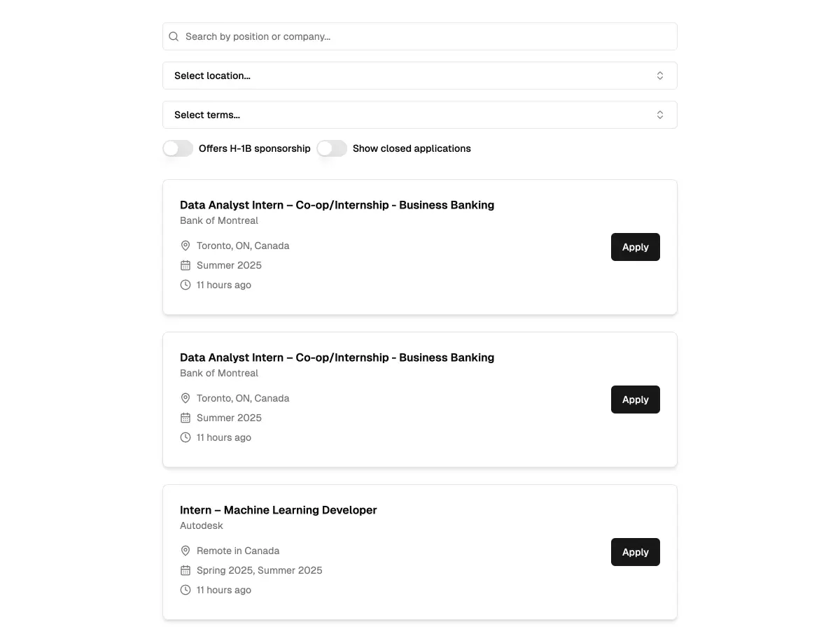Open the Select location dropdown
Image resolution: width=840 pixels, height=636 pixels.
(x=419, y=76)
